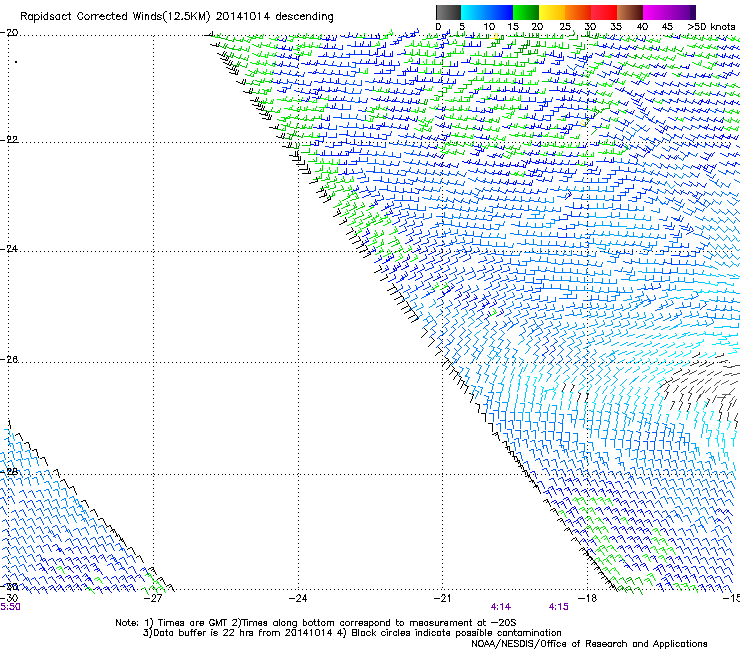Choose the brown 35-40 knots legend swatch
The image size is (740, 650).
click(630, 12)
